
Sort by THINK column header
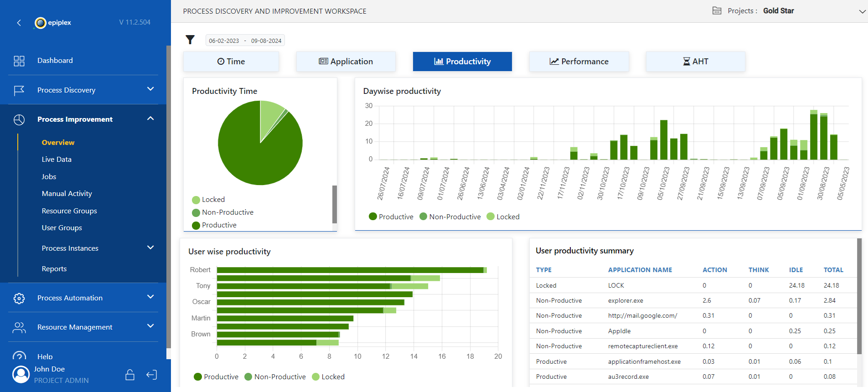click(x=759, y=270)
